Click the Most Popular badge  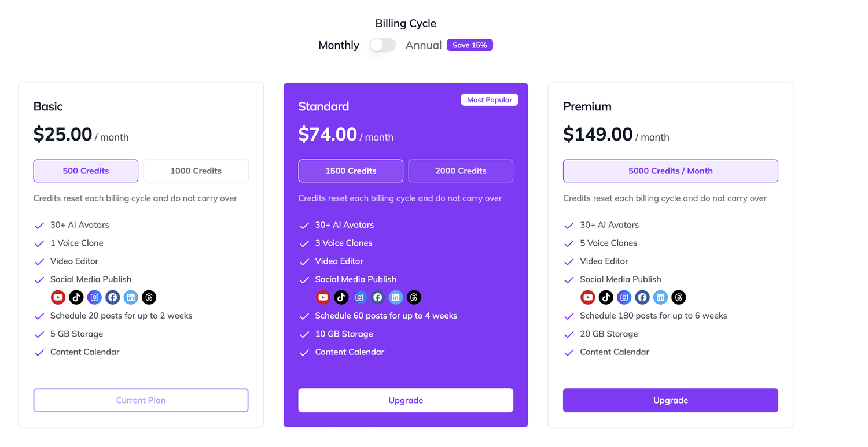click(x=489, y=100)
